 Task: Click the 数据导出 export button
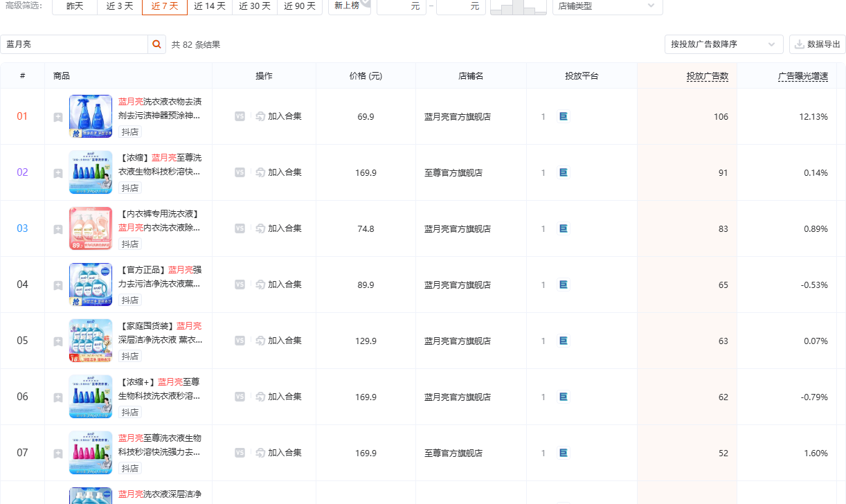[x=818, y=44]
